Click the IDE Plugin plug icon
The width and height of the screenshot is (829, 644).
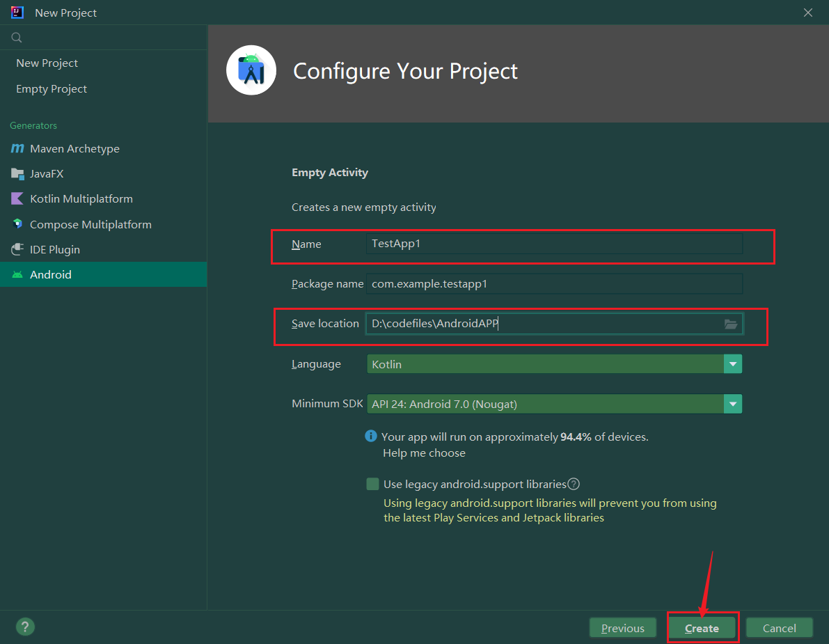pyautogui.click(x=17, y=249)
